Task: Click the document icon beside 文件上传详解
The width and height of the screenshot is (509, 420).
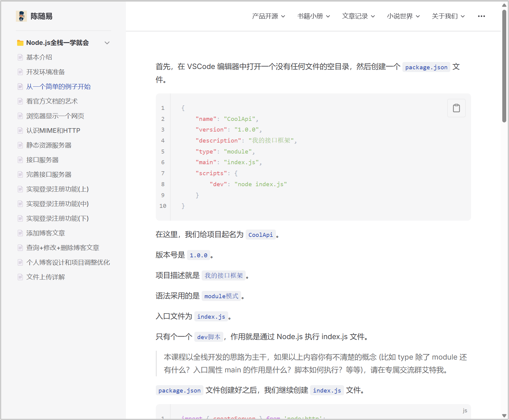Action: tap(20, 277)
